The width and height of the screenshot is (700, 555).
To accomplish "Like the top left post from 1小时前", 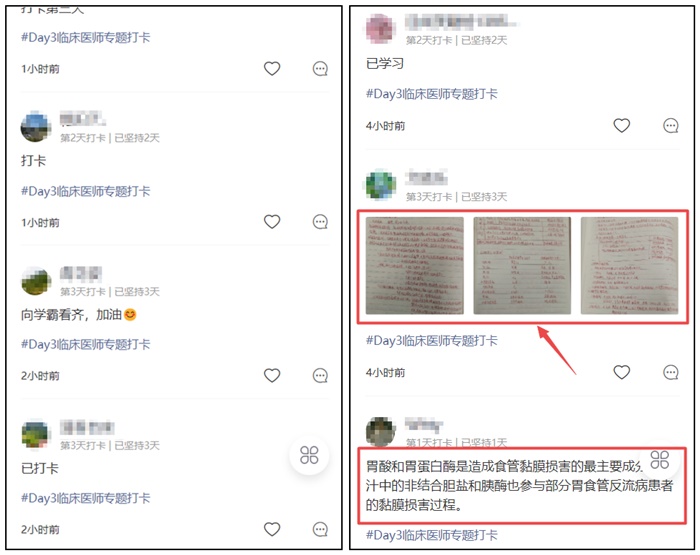I will click(272, 68).
